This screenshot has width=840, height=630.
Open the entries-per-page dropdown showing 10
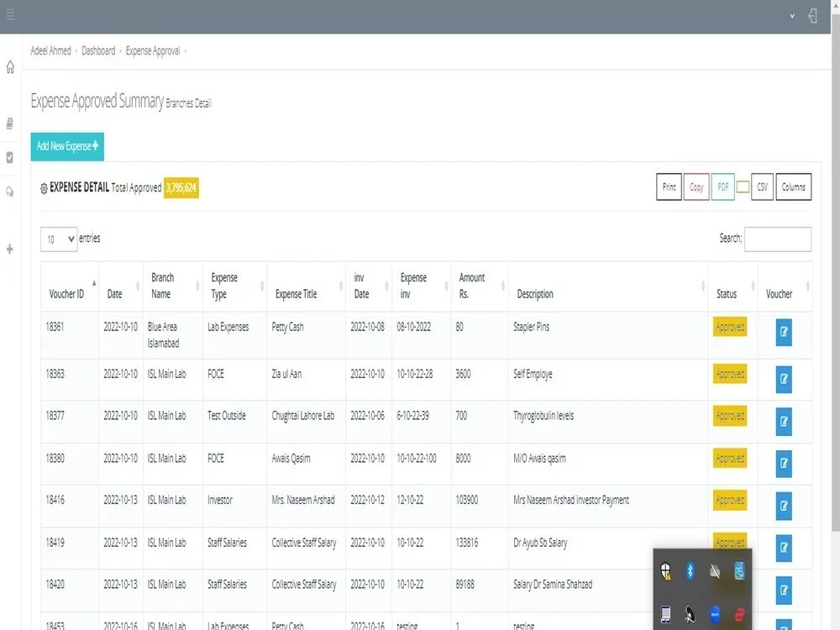(58, 239)
